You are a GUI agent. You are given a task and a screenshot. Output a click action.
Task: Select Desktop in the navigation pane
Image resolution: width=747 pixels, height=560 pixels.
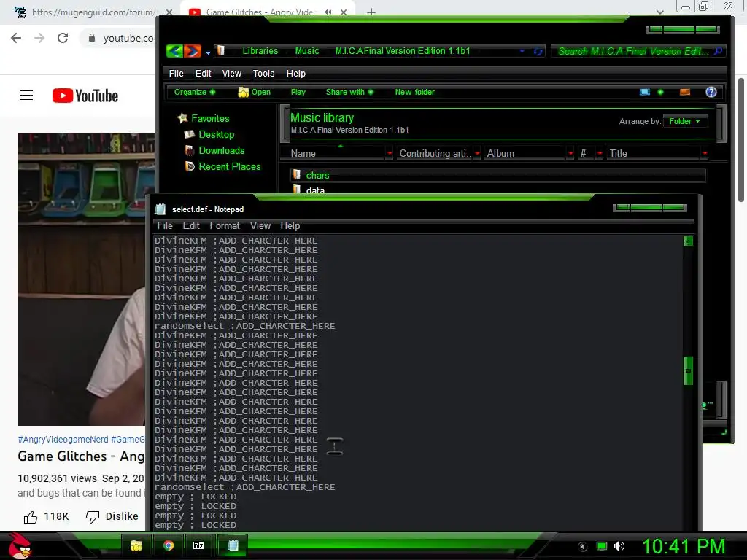pos(209,134)
